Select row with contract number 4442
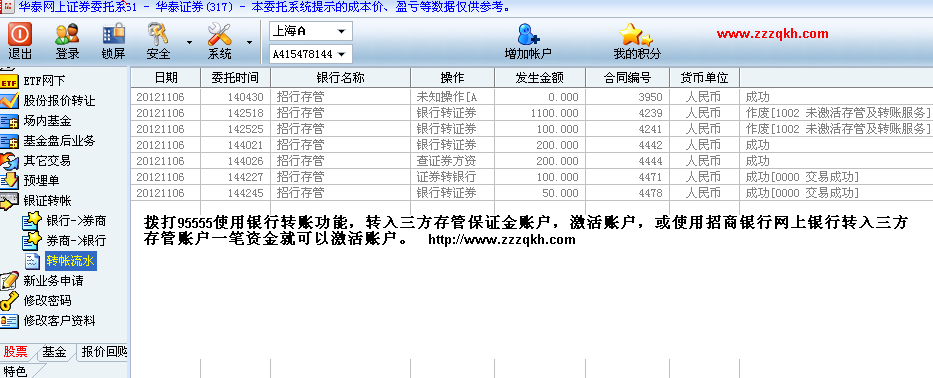The width and height of the screenshot is (933, 378). pos(532,145)
